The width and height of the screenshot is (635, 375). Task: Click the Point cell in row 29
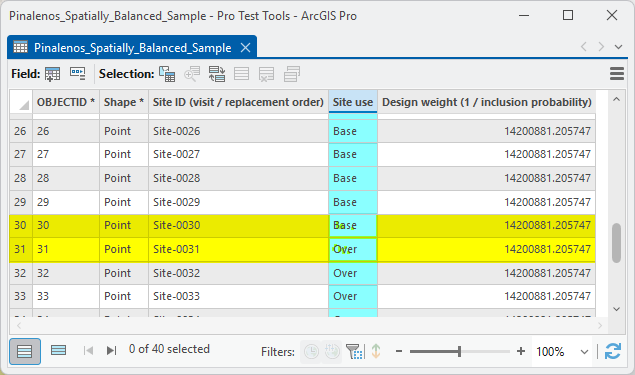124,202
